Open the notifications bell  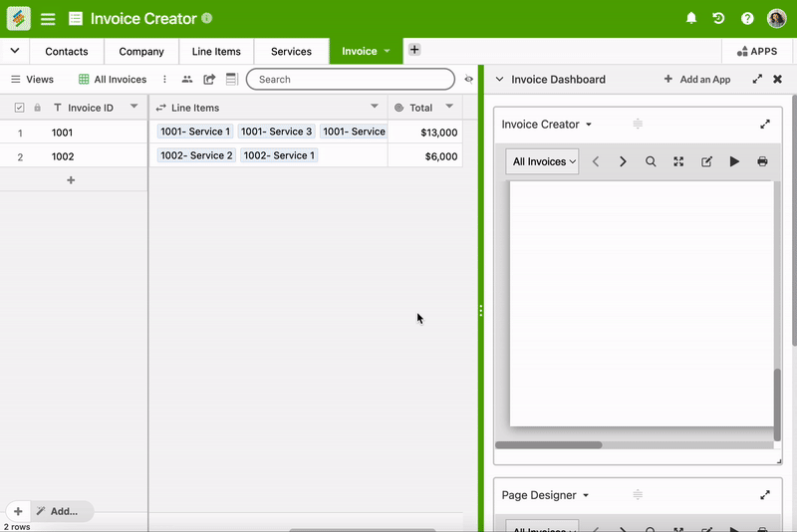tap(691, 18)
